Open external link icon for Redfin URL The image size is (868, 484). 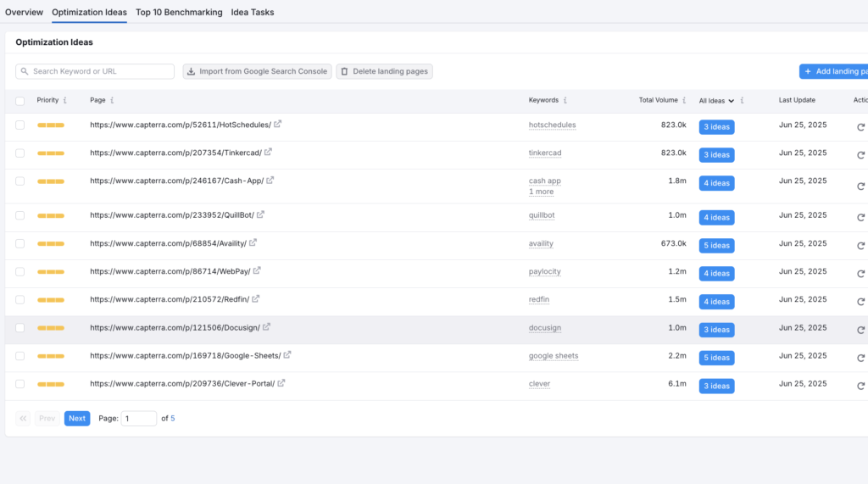tap(256, 299)
